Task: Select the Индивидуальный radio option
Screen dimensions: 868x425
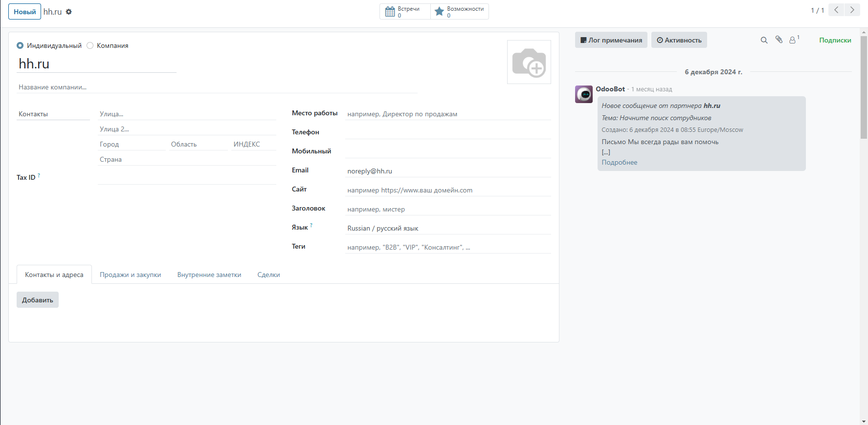Action: click(20, 45)
